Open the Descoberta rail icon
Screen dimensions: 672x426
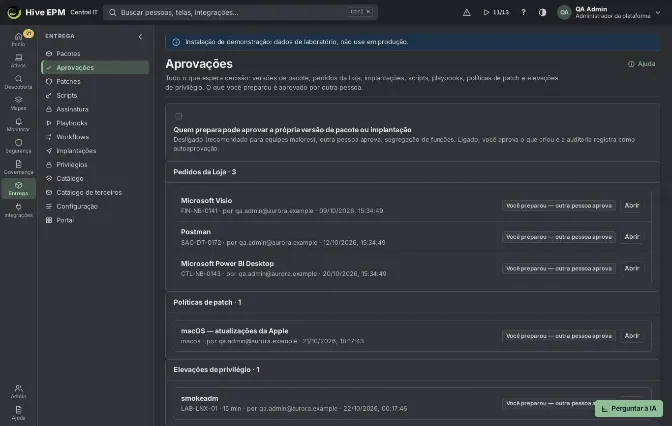click(18, 82)
